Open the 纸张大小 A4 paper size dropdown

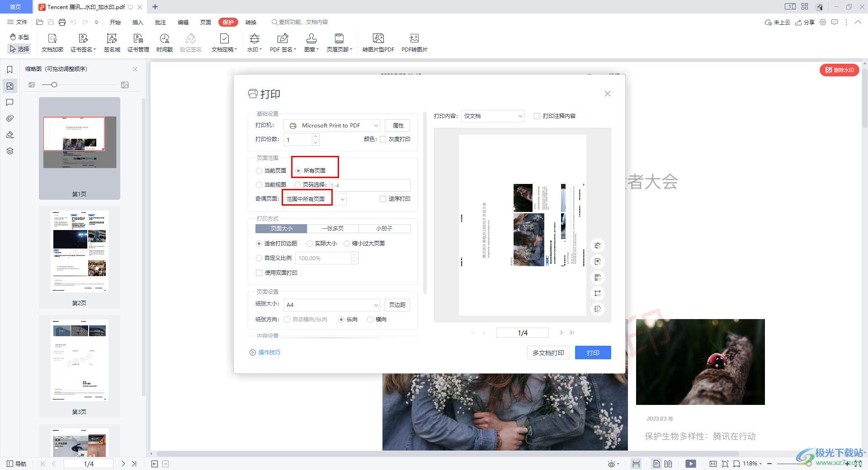click(332, 305)
